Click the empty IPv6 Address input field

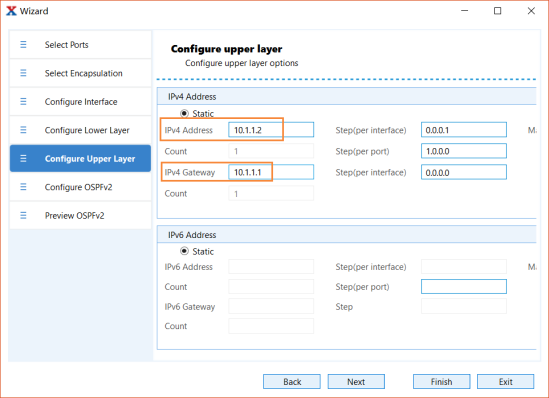click(x=271, y=267)
